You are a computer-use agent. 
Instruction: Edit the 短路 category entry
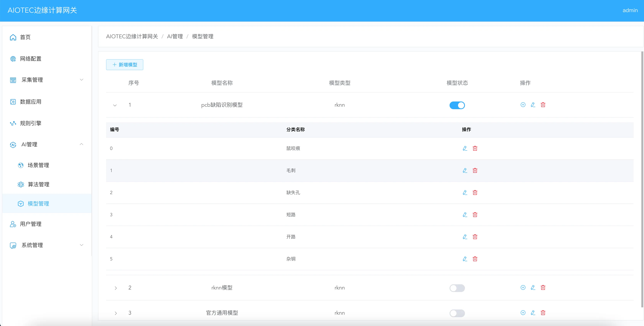(465, 215)
